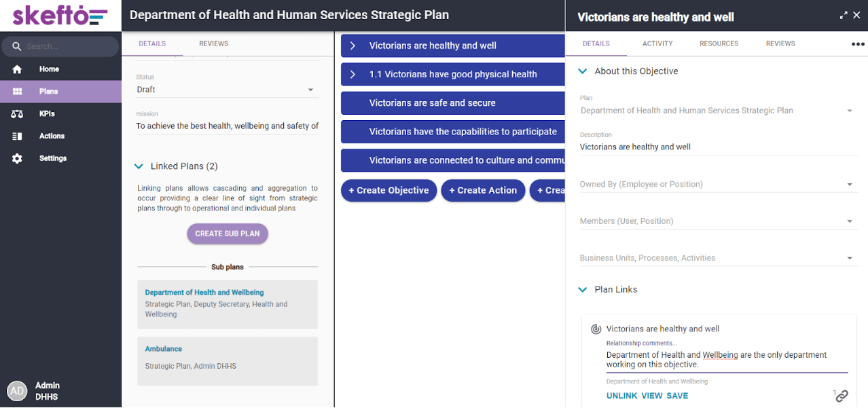868x408 pixels.
Task: Click the AD user avatar
Action: [x=17, y=391]
